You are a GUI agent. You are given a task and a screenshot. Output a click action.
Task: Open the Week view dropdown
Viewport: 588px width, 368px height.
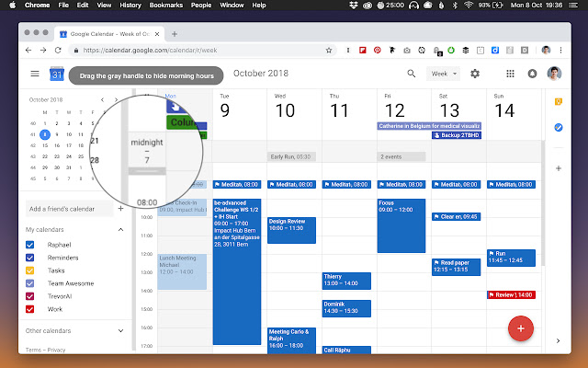(444, 74)
